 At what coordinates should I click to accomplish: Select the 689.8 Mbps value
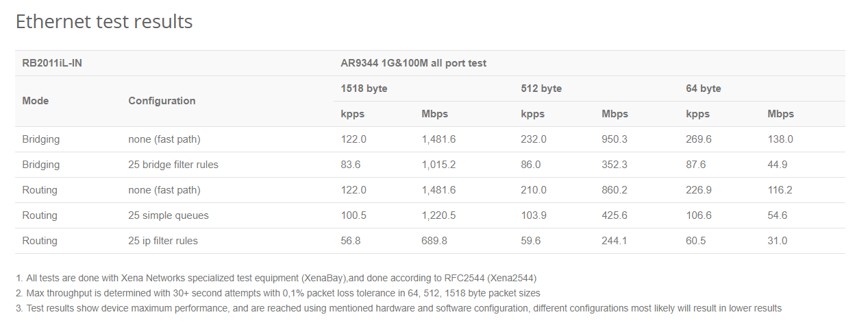tap(434, 241)
